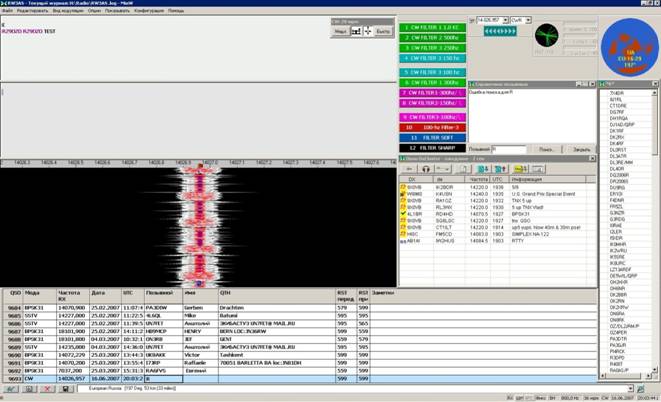The image size is (661, 402).
Task: Click the blue world map globe
Action: click(629, 47)
